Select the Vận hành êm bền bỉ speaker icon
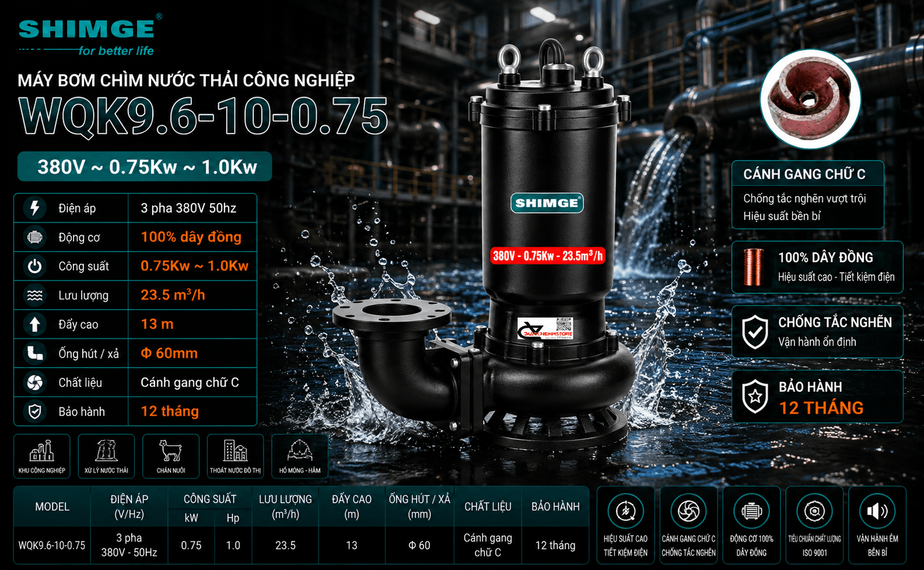The height and width of the screenshot is (570, 924). click(x=877, y=511)
